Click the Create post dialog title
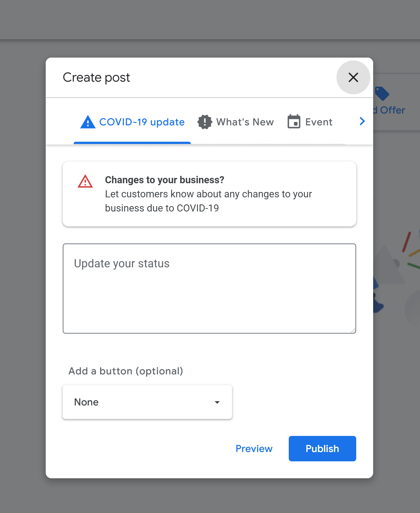The image size is (420, 513). [x=96, y=77]
